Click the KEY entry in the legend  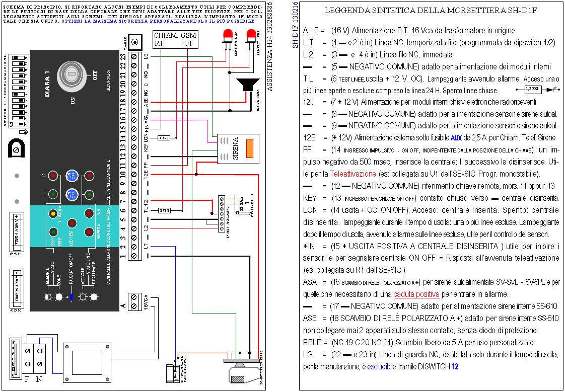[x=431, y=198]
